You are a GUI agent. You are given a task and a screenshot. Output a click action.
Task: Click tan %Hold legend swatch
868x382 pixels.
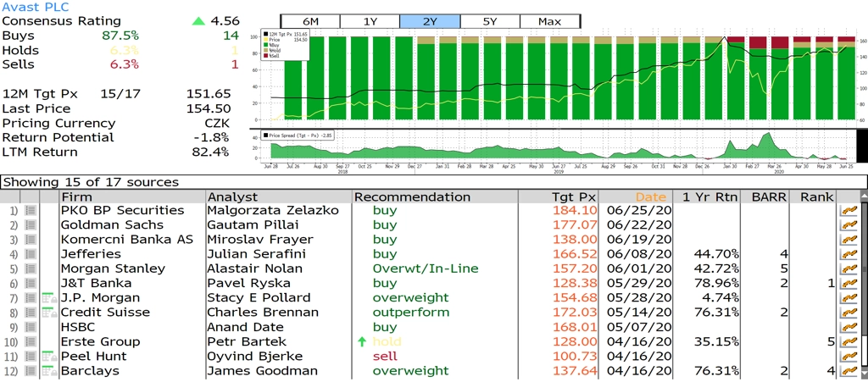click(x=265, y=51)
